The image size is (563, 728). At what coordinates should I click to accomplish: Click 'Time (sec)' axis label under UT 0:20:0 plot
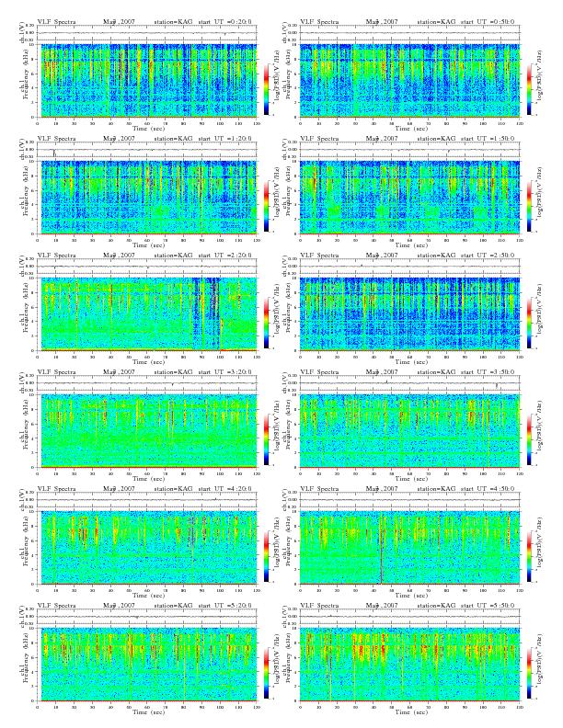coord(149,128)
